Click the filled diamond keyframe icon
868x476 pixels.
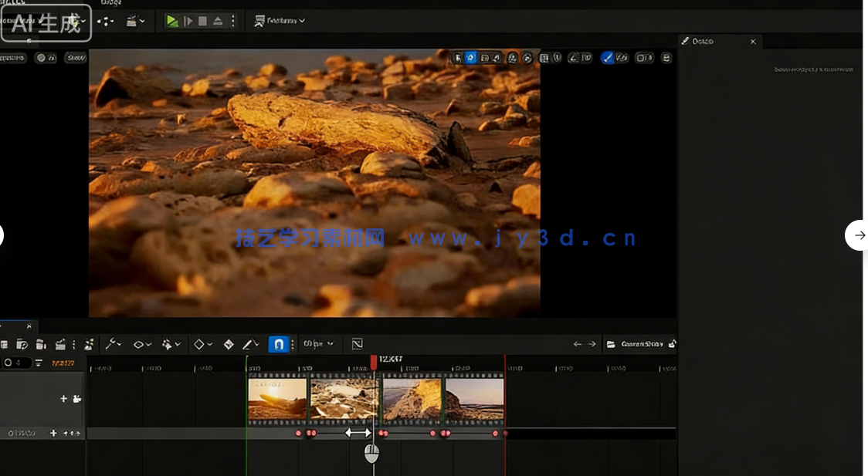coord(229,344)
